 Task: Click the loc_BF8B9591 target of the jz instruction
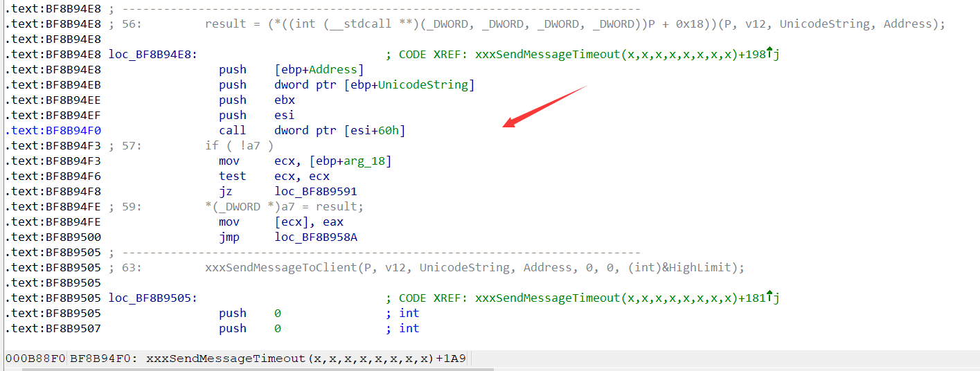[316, 191]
